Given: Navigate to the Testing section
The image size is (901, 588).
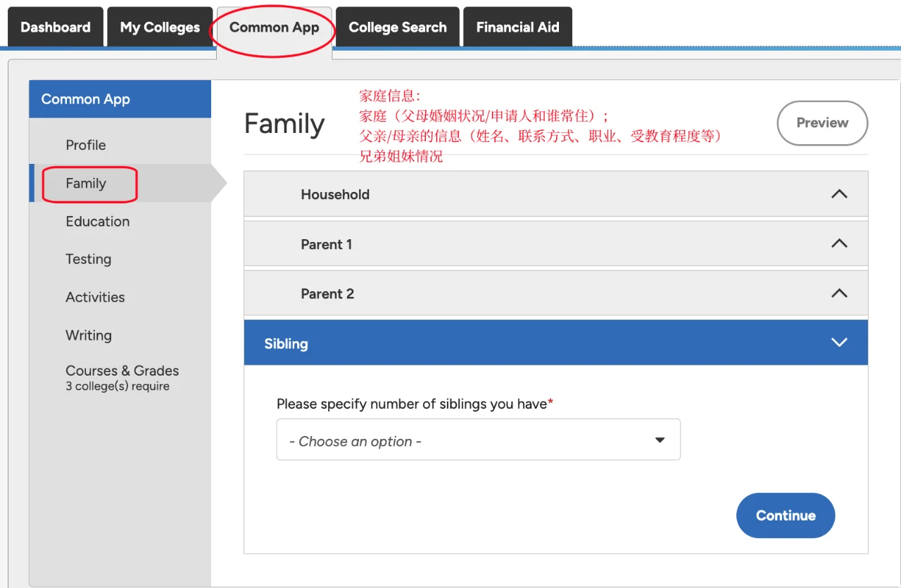Looking at the screenshot, I should point(89,259).
